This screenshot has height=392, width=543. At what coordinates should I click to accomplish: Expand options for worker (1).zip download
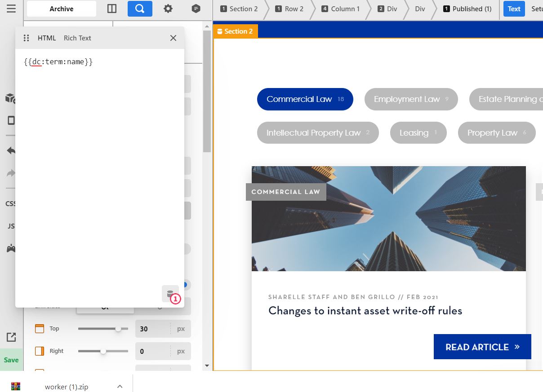(x=120, y=387)
